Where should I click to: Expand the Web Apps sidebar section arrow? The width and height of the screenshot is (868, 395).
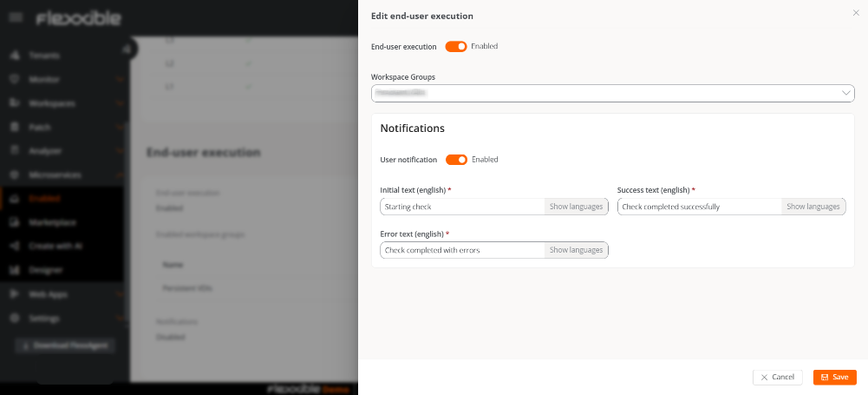pos(120,294)
